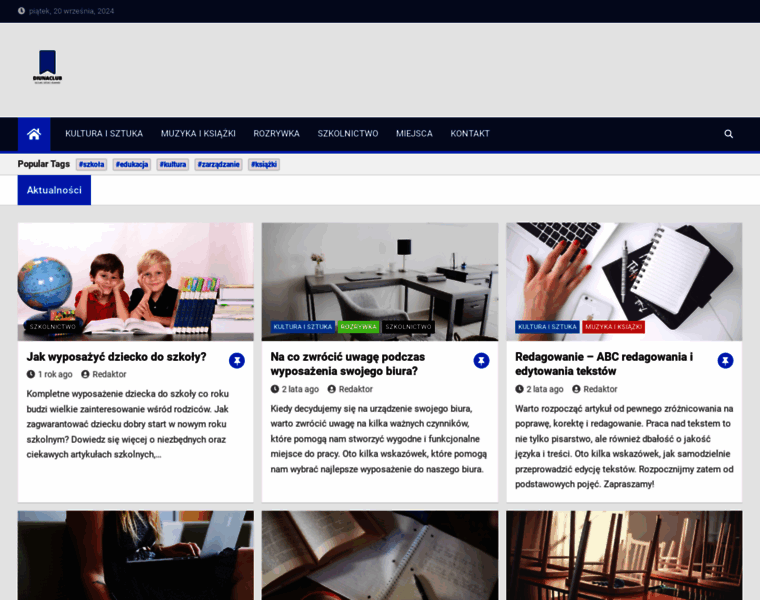Click Szkolnictwo badge on office photo
760x600 pixels.
click(408, 327)
